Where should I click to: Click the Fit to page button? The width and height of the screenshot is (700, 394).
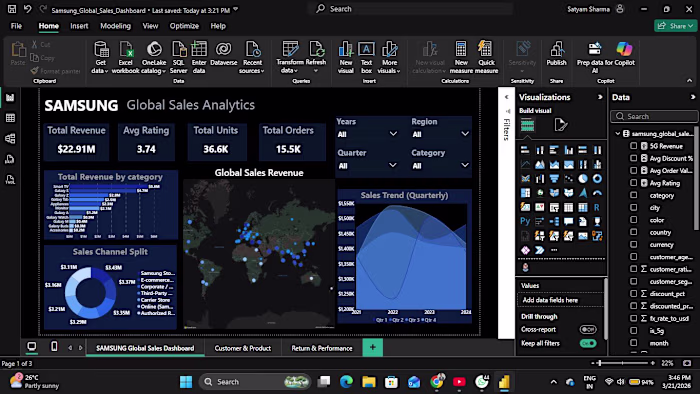687,363
